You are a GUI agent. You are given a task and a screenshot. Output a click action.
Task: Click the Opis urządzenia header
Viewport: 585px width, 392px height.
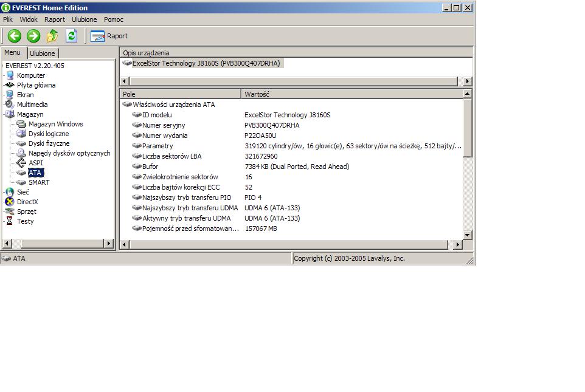(296, 53)
